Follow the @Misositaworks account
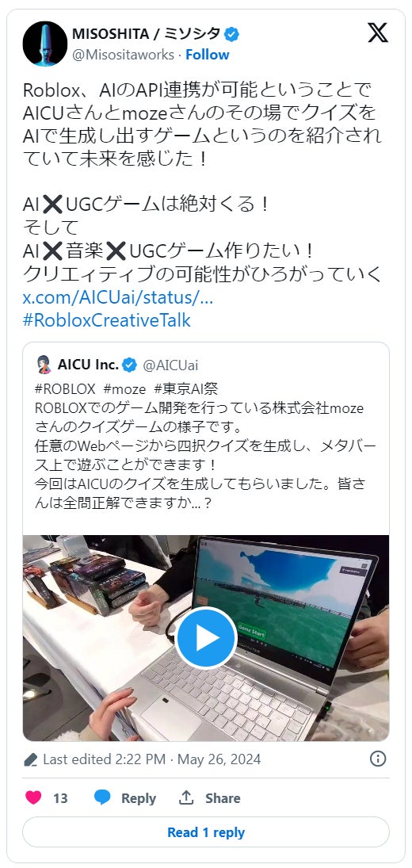Screen dimensions: 412x868 (x=208, y=55)
